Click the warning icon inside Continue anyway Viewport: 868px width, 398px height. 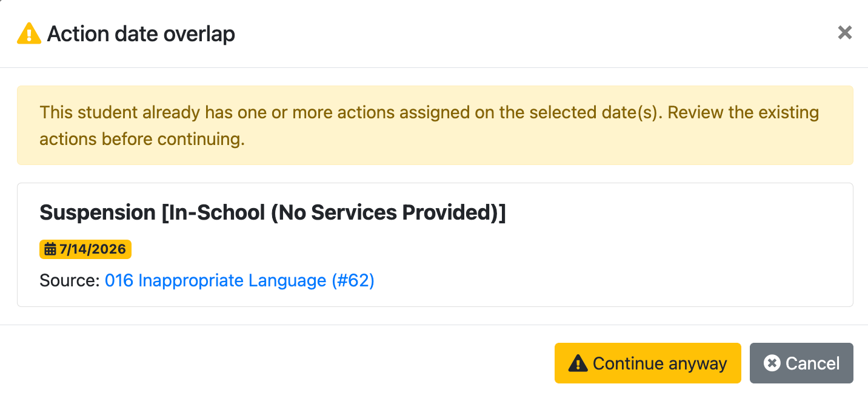tap(578, 363)
